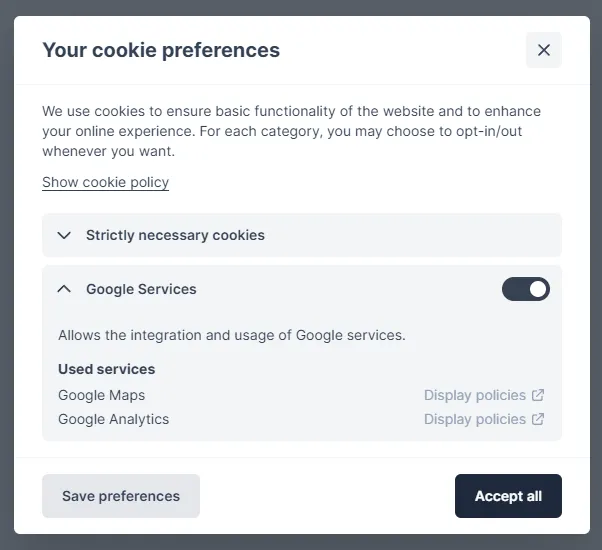
Task: Click the Google Maps service name
Action: (101, 395)
